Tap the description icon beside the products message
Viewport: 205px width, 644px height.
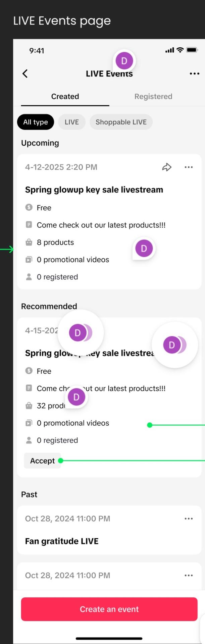tap(29, 225)
